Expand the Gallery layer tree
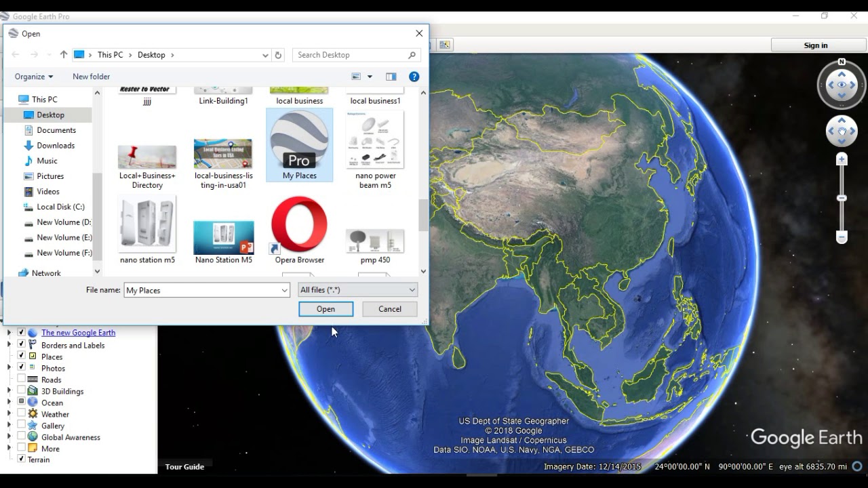The height and width of the screenshot is (488, 868). [x=9, y=425]
